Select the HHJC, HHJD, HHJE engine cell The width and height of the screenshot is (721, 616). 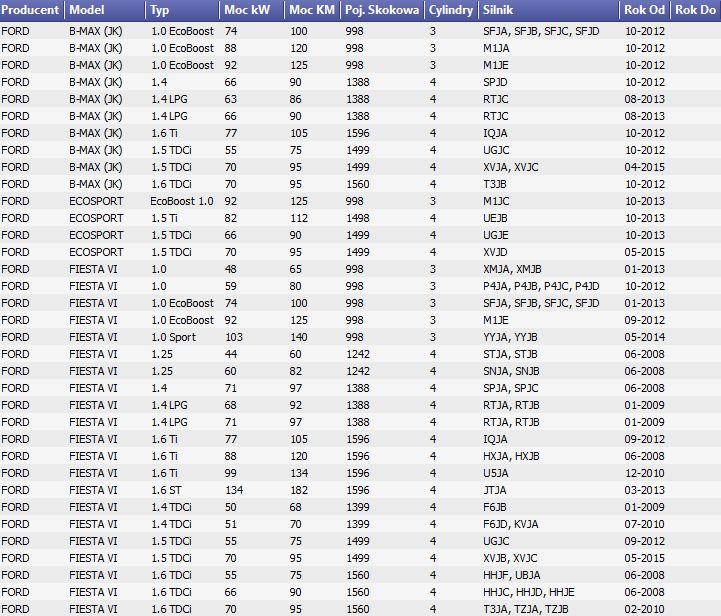(x=529, y=593)
